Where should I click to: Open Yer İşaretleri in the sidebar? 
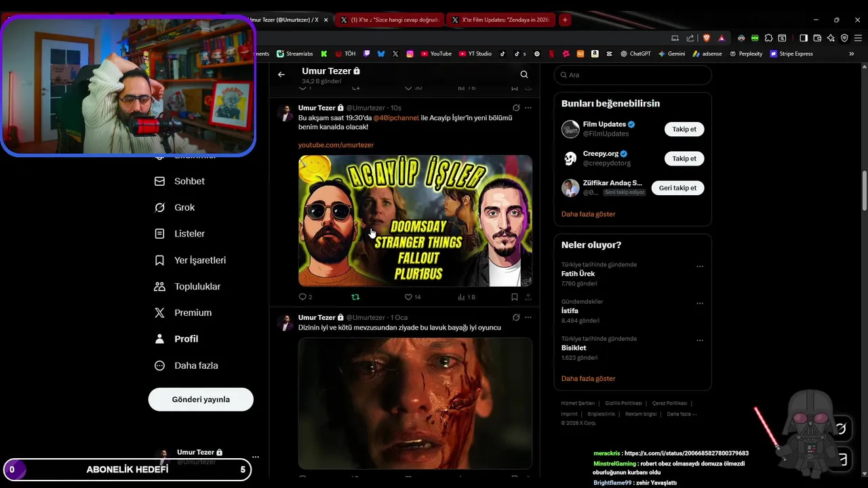tap(191, 260)
